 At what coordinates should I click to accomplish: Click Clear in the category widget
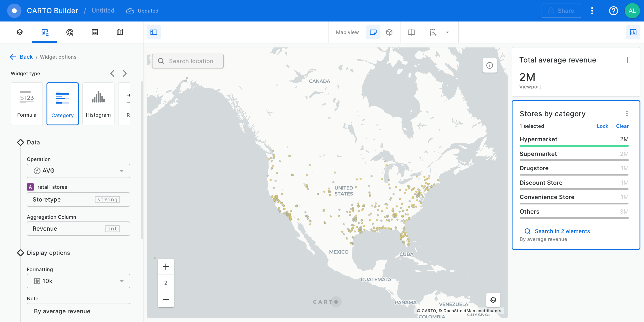pyautogui.click(x=622, y=126)
